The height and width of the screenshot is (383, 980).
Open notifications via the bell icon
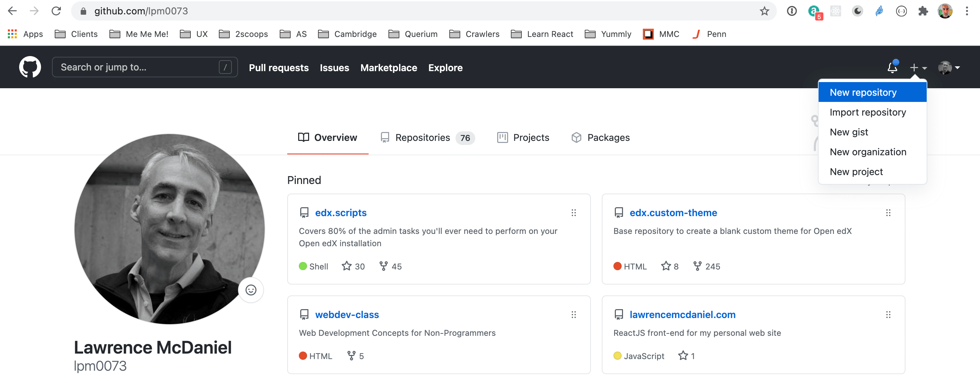coord(892,67)
